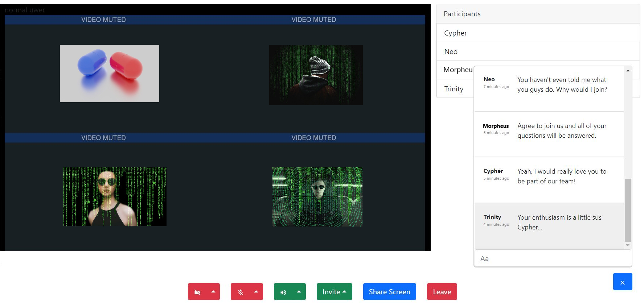This screenshot has width=644, height=303.
Task: Leave the meeting
Action: 442,292
